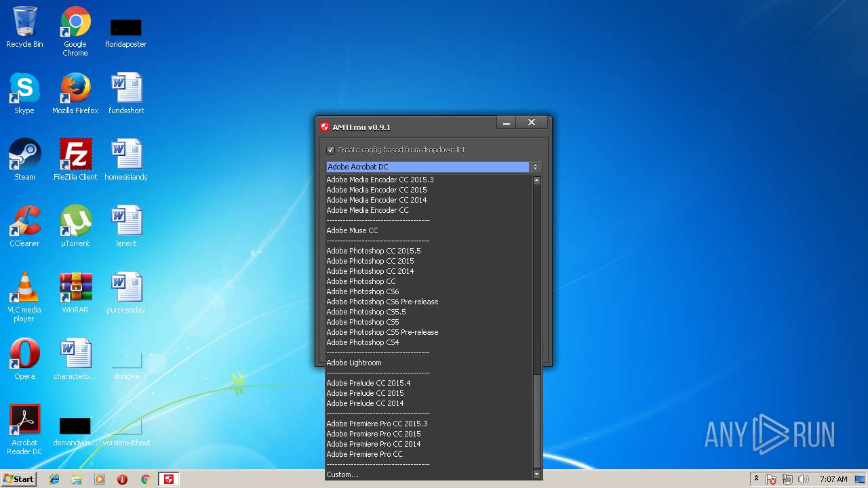Screen dimensions: 868x488
Task: Open the Opera desktop shortcut
Action: 24,359
